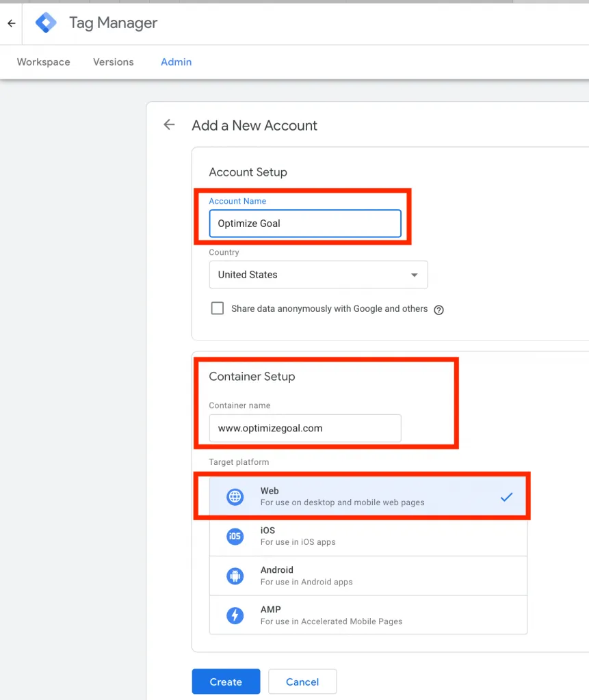Switch to the Workspace tab
Image resolution: width=589 pixels, height=700 pixels.
click(x=43, y=62)
